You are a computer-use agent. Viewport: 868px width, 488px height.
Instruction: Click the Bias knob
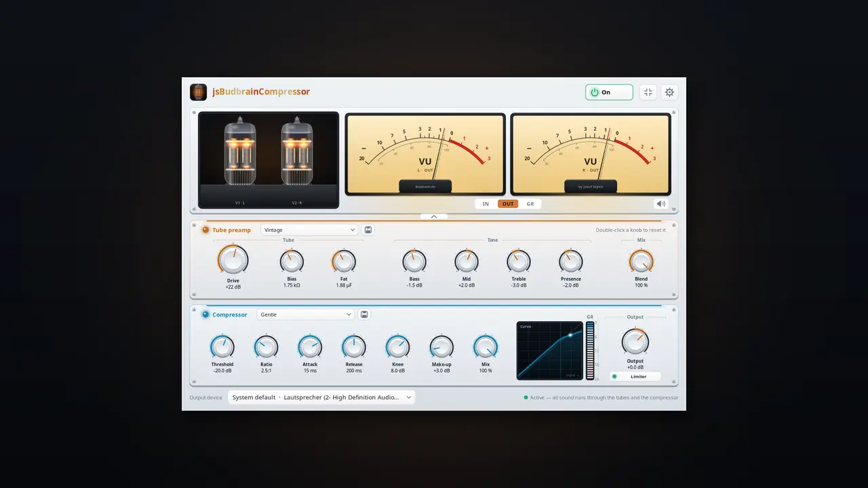pos(292,261)
